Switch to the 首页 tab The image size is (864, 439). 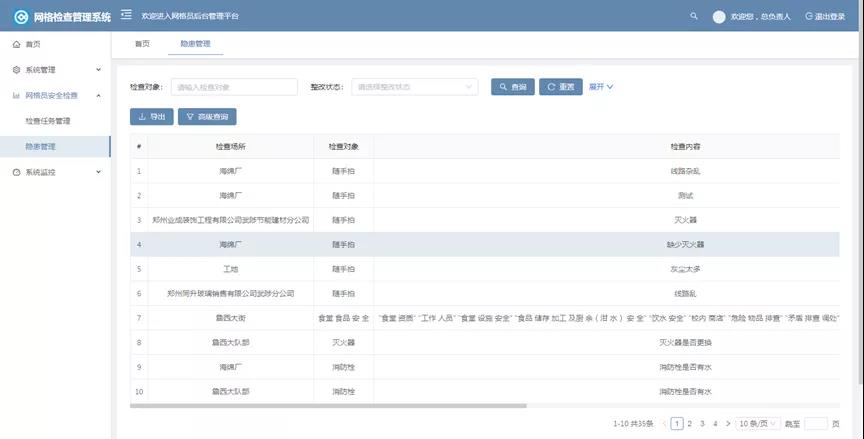[x=142, y=44]
